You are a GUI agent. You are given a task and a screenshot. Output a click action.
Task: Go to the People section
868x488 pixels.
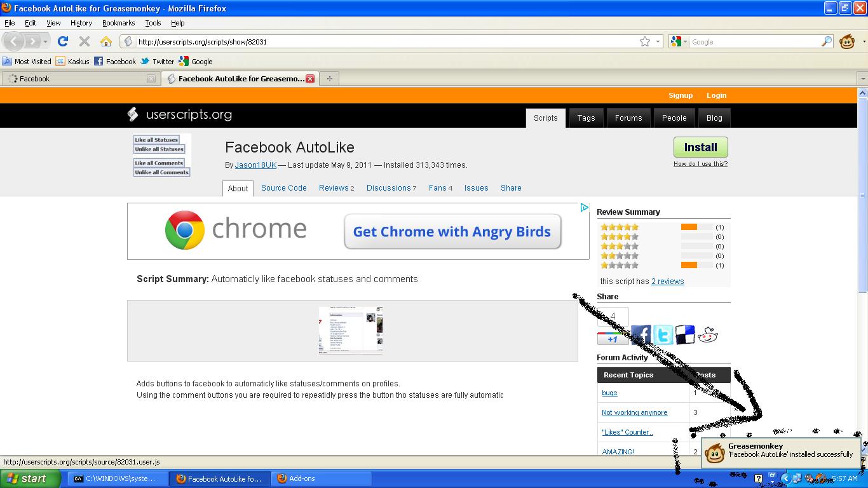674,118
